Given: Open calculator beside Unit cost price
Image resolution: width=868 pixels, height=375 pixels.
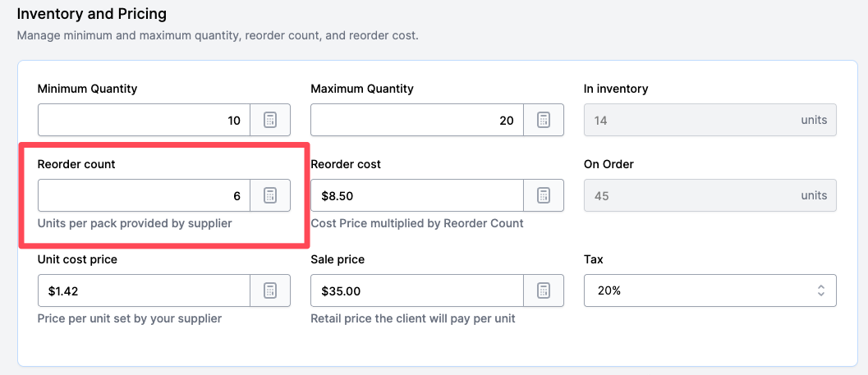Looking at the screenshot, I should point(270,291).
